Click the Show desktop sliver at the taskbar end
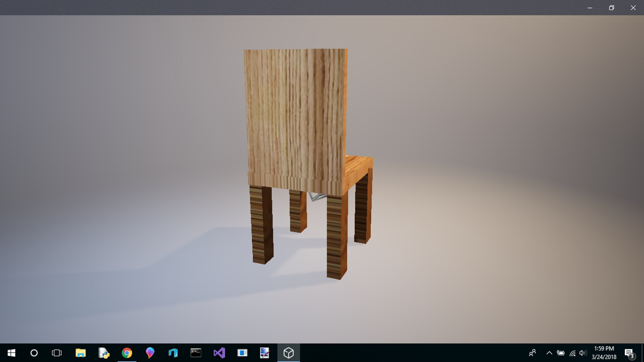Screen dimensions: 644x362 click(642, 353)
